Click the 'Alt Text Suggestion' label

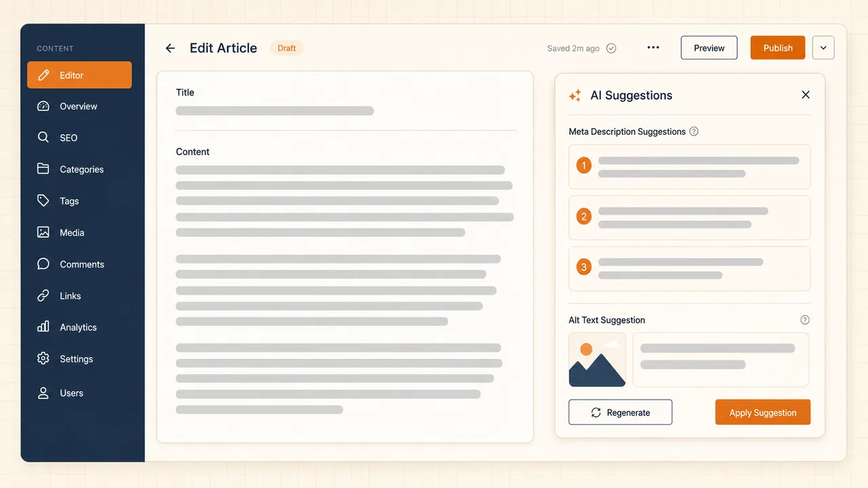tap(607, 320)
